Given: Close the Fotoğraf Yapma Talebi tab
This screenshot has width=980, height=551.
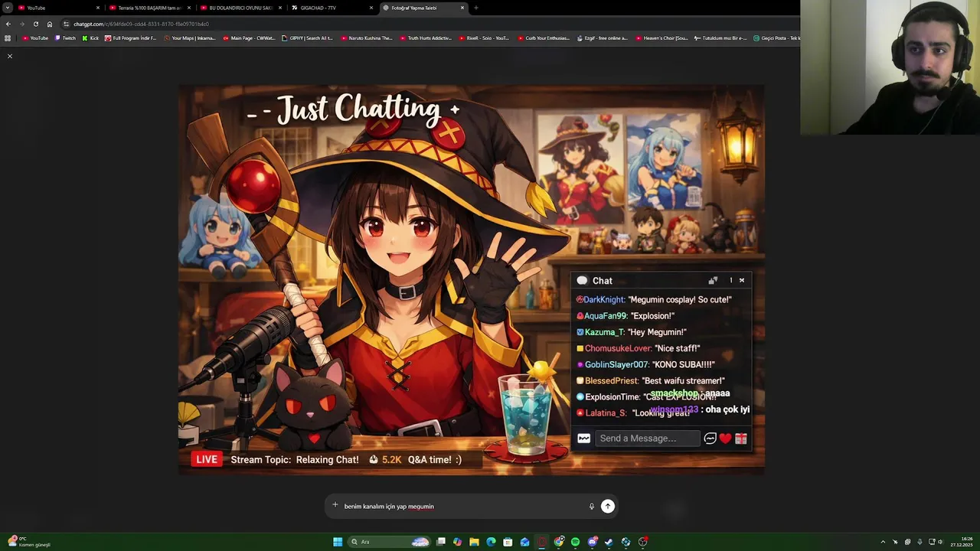Looking at the screenshot, I should [x=462, y=8].
